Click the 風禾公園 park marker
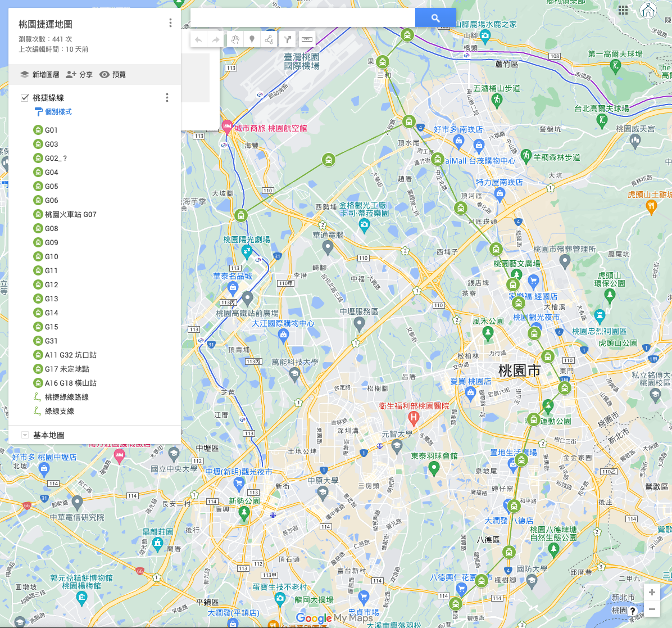This screenshot has width=672, height=628. click(x=487, y=333)
